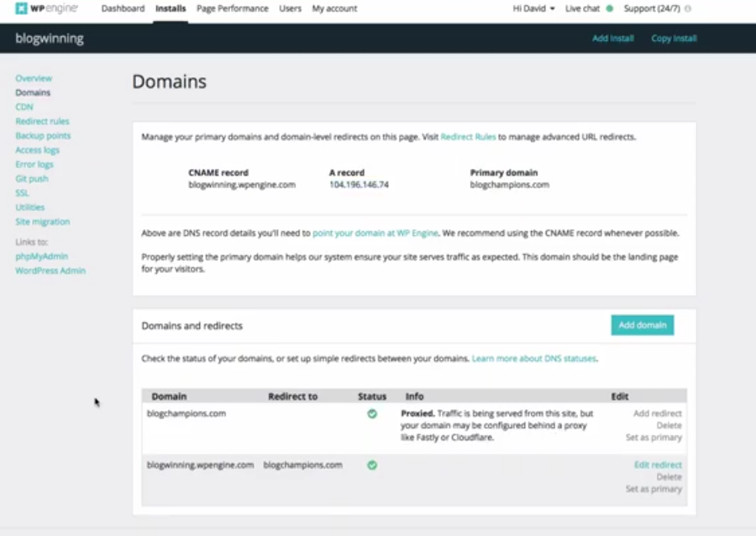Click Set as primary for blogchampions.com
756x536 pixels.
coord(654,438)
